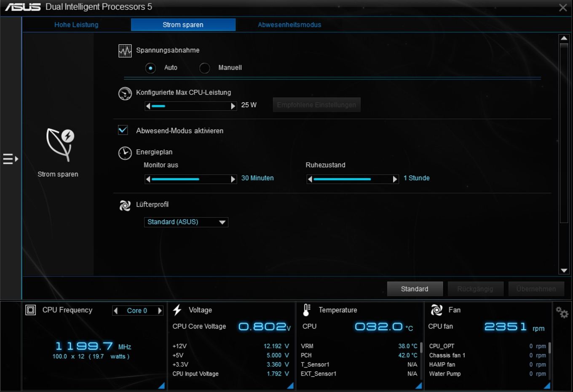The height and width of the screenshot is (392, 573).
Task: Close the Dual Intelligent Processors window
Action: 563,8
